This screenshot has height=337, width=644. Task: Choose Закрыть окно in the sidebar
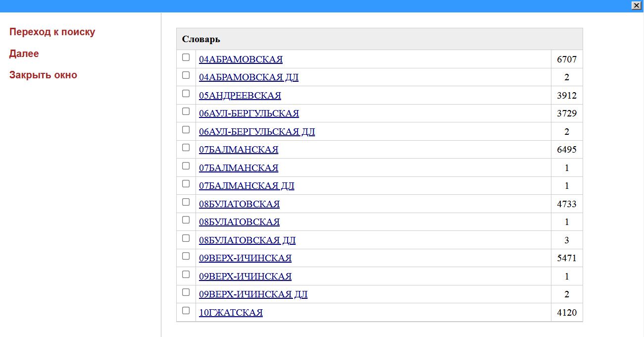coord(43,75)
